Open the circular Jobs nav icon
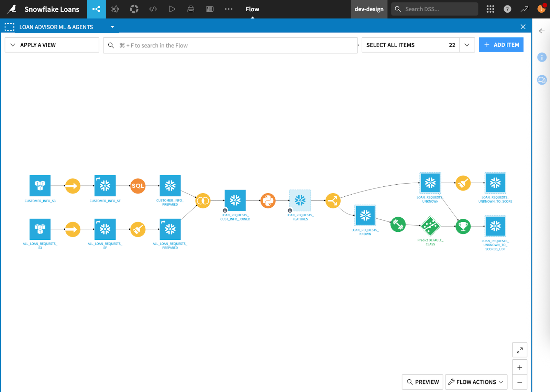 coord(134,9)
